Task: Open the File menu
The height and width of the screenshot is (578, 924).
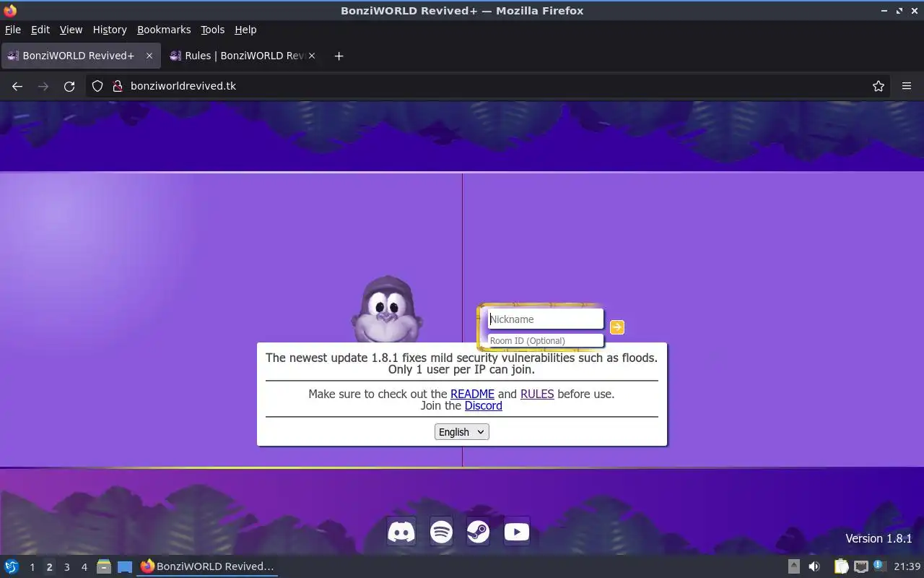Action: 13,30
